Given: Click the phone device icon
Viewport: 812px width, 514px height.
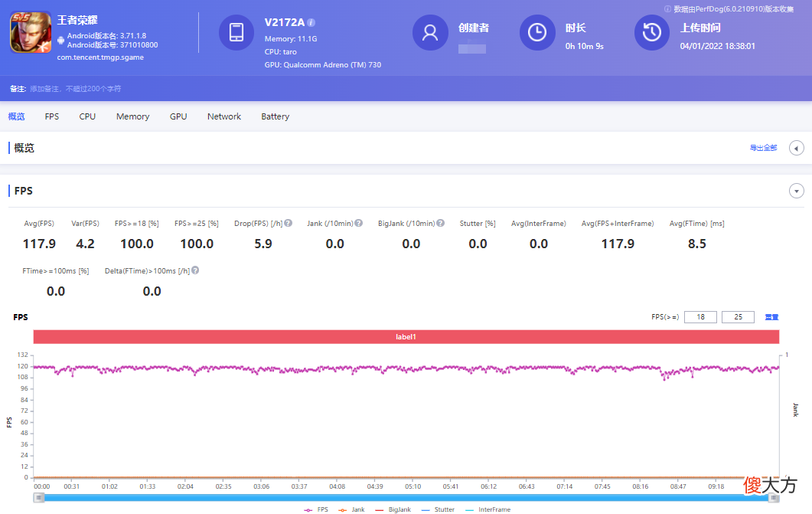Looking at the screenshot, I should pyautogui.click(x=236, y=32).
